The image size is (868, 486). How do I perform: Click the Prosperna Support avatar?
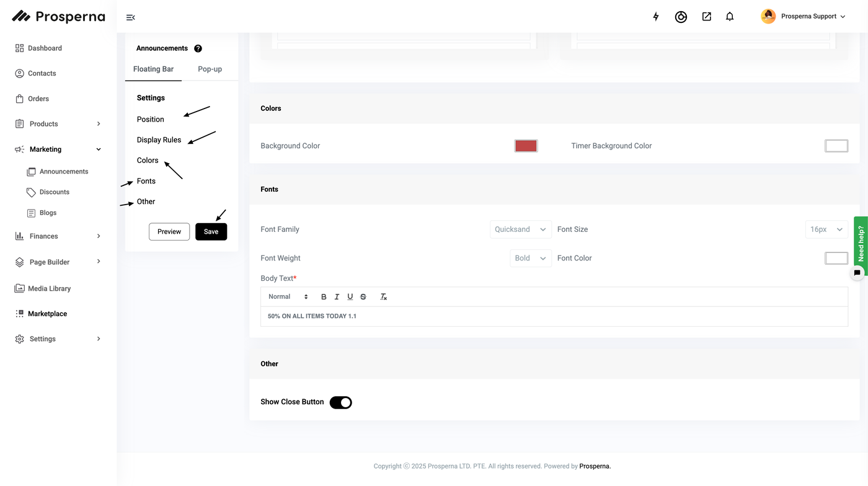click(768, 17)
